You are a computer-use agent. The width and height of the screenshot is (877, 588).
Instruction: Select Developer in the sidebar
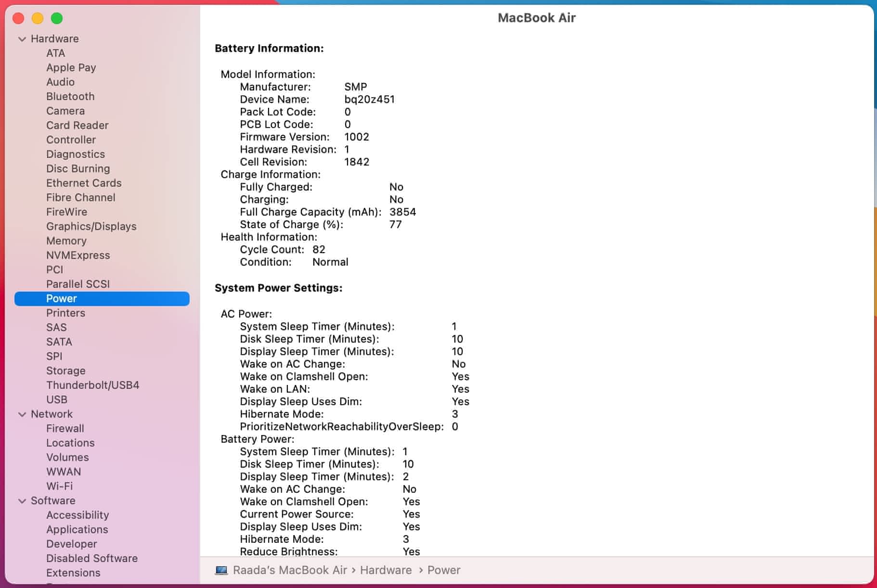pyautogui.click(x=72, y=544)
